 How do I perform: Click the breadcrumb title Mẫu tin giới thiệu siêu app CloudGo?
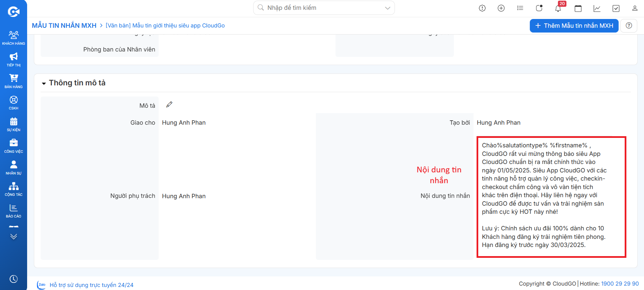point(165,25)
